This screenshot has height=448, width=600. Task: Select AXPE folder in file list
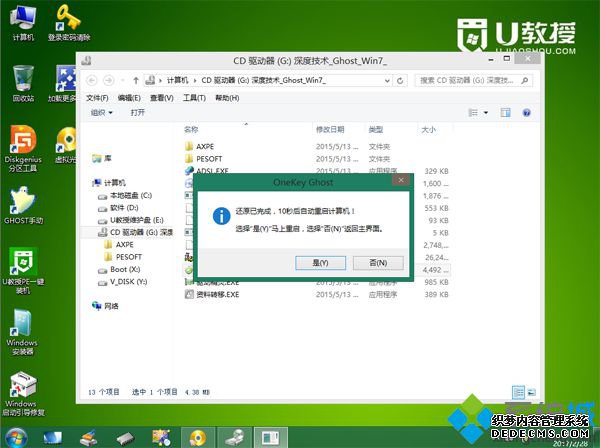coord(199,146)
